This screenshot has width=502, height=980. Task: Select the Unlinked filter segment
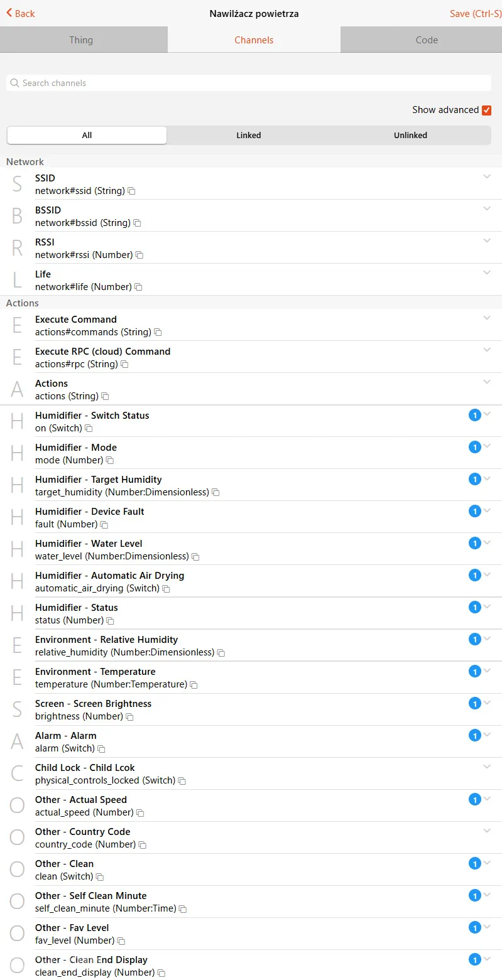tap(410, 135)
